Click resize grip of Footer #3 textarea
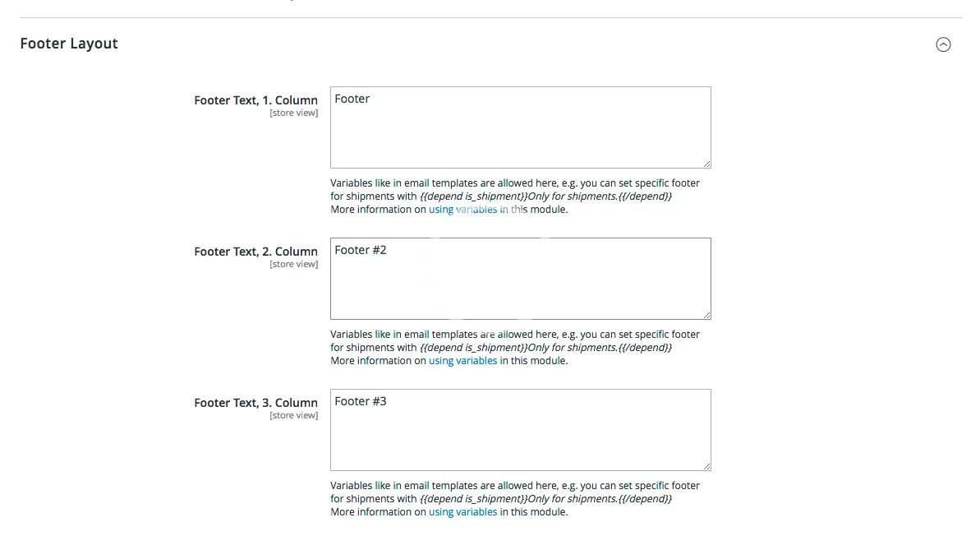The width and height of the screenshot is (980, 536). tap(706, 466)
